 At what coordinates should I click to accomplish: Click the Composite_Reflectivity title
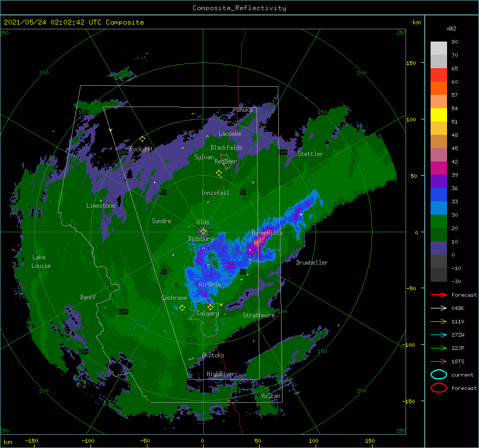tap(239, 8)
